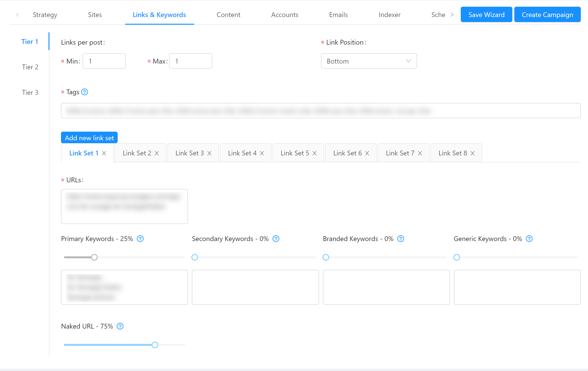Click the Add new link set button
588x371 pixels.
point(89,138)
